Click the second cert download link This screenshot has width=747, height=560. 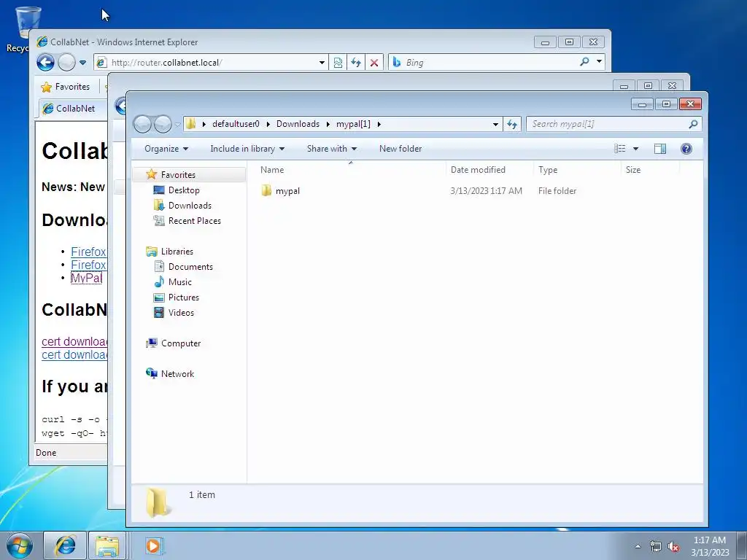coord(74,355)
